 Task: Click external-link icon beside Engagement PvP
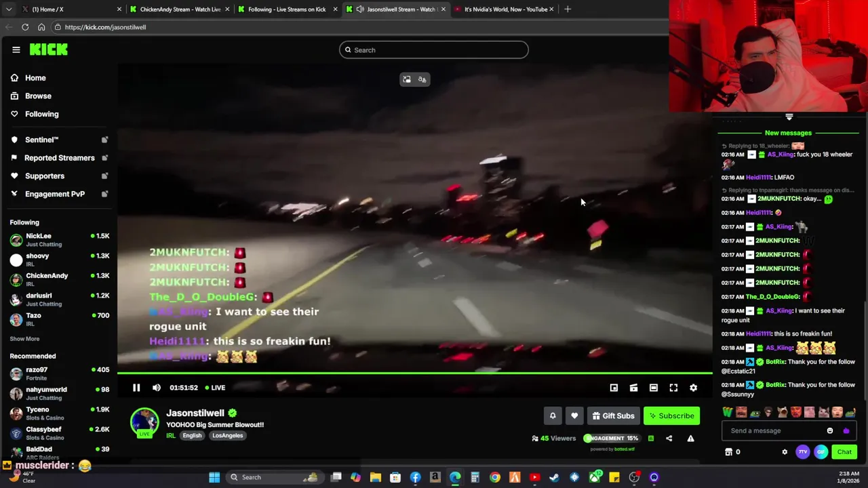pyautogui.click(x=104, y=194)
